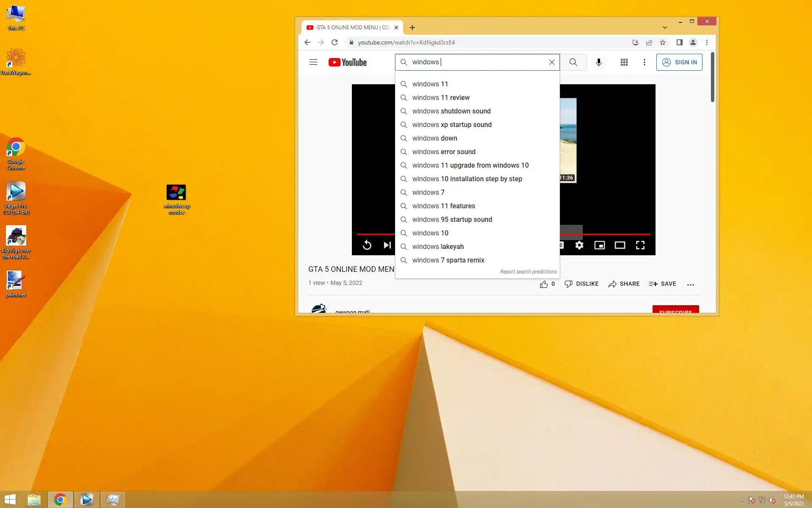
Task: Skip to the next video
Action: (x=387, y=245)
